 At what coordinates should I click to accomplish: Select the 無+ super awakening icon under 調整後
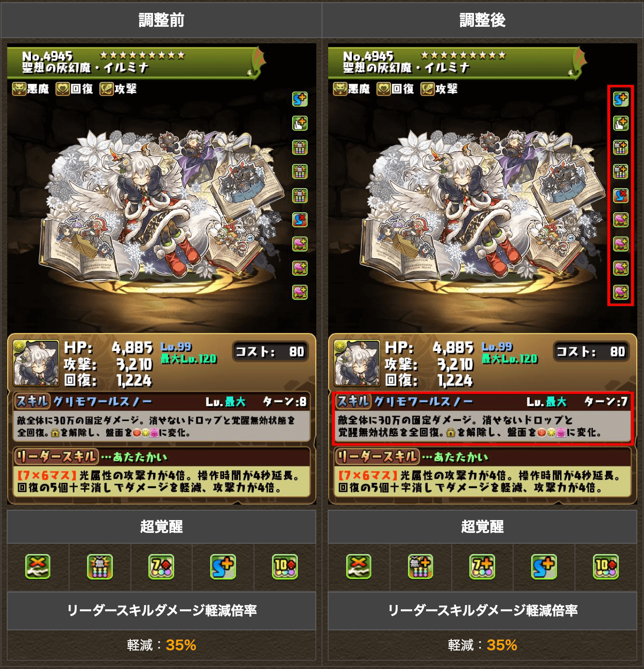coord(420,567)
